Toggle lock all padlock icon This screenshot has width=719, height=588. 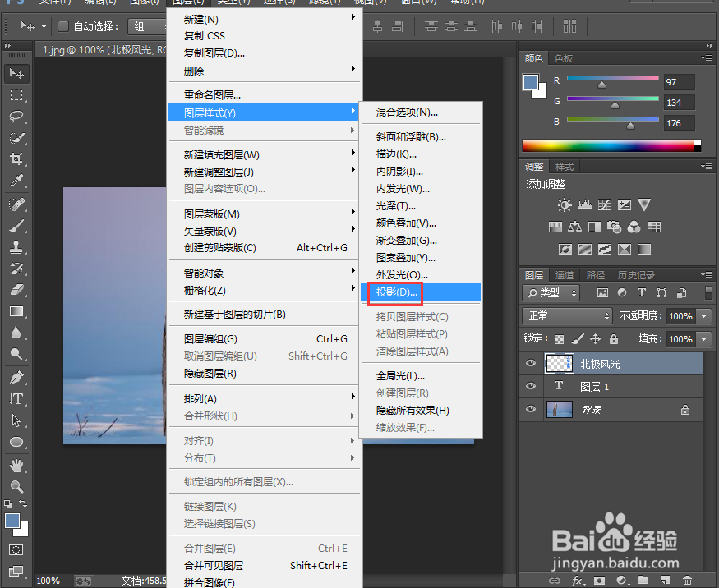pyautogui.click(x=614, y=338)
